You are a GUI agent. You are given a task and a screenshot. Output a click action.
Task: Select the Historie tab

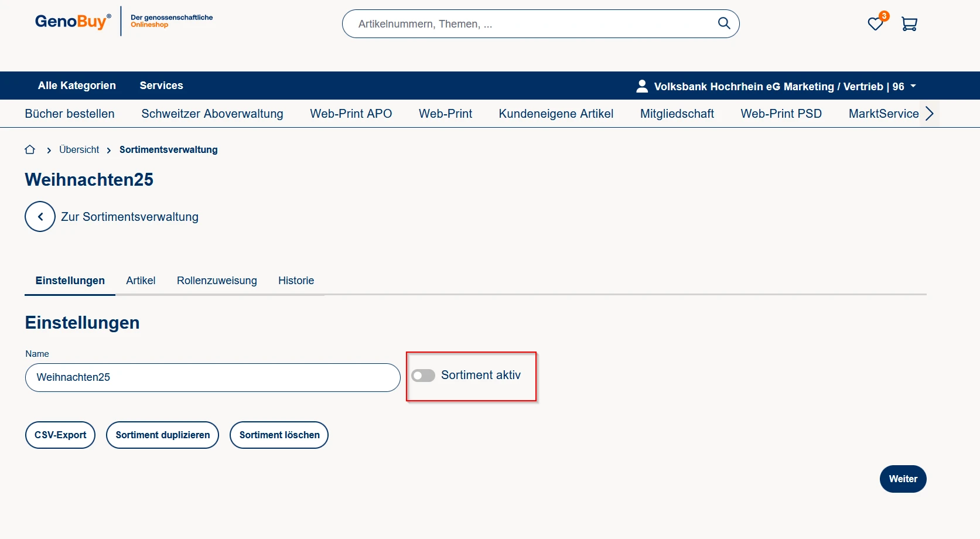pyautogui.click(x=296, y=281)
